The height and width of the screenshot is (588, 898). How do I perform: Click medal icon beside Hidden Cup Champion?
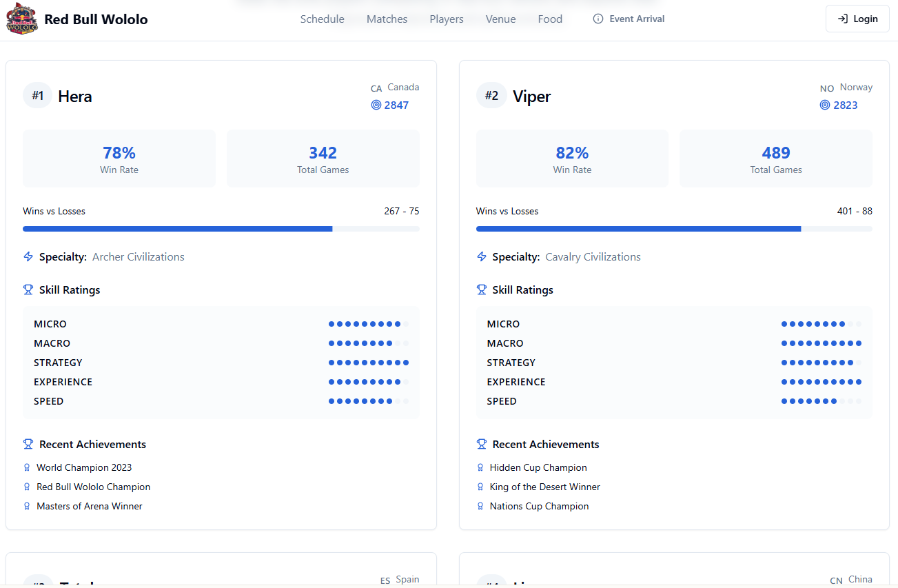pyautogui.click(x=480, y=467)
